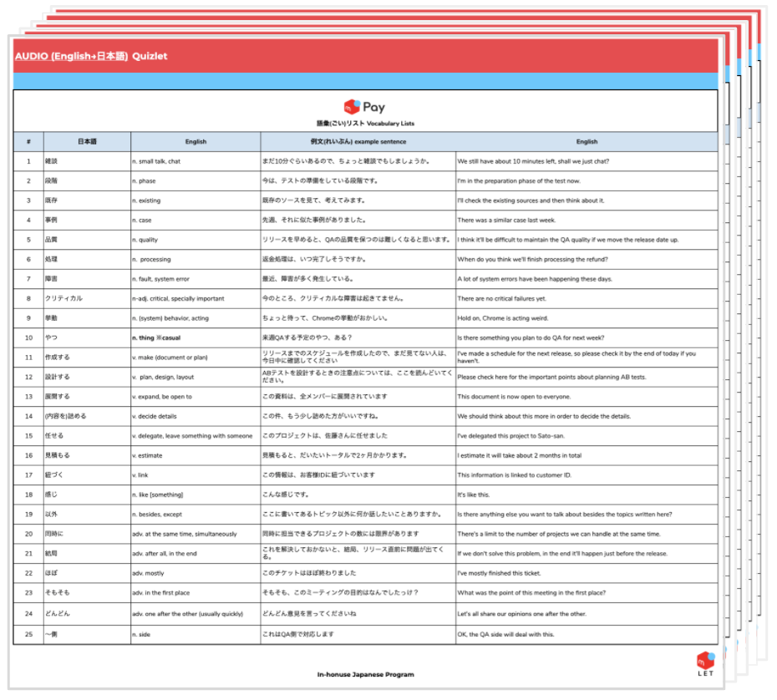
Task: Click the v. delegate, leave something with someone cell
Action: (x=192, y=435)
